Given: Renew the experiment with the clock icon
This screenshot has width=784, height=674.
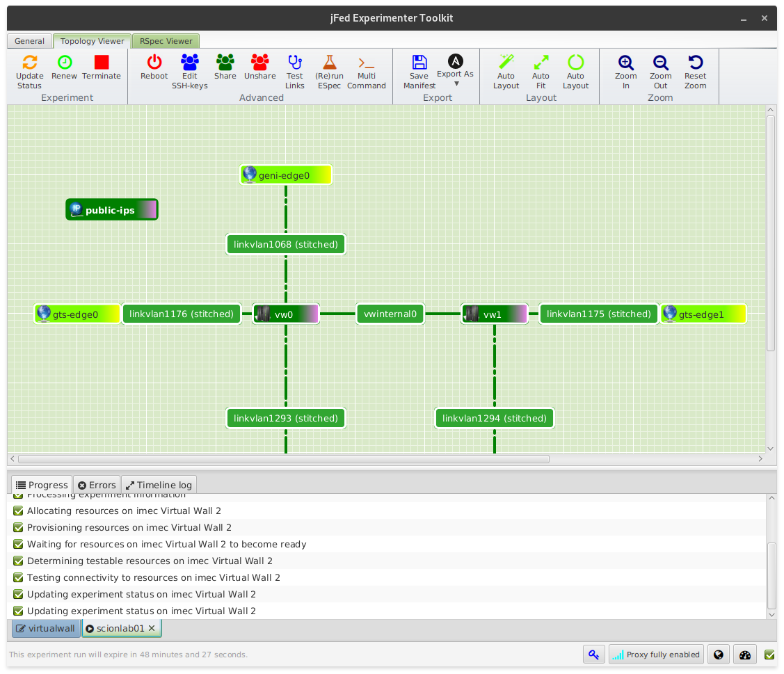Looking at the screenshot, I should (x=65, y=63).
